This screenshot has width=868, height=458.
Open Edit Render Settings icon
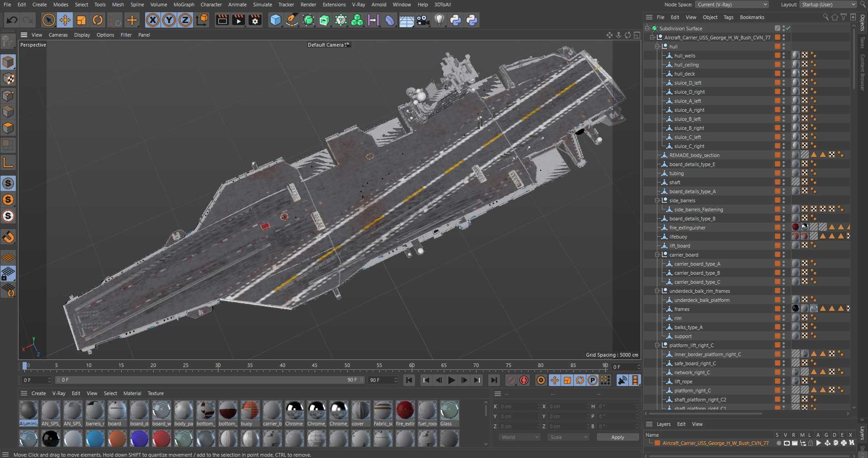tap(255, 20)
